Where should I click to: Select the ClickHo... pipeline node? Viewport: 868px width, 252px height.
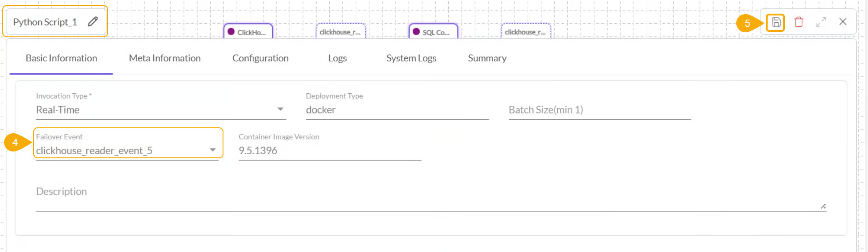pos(248,32)
